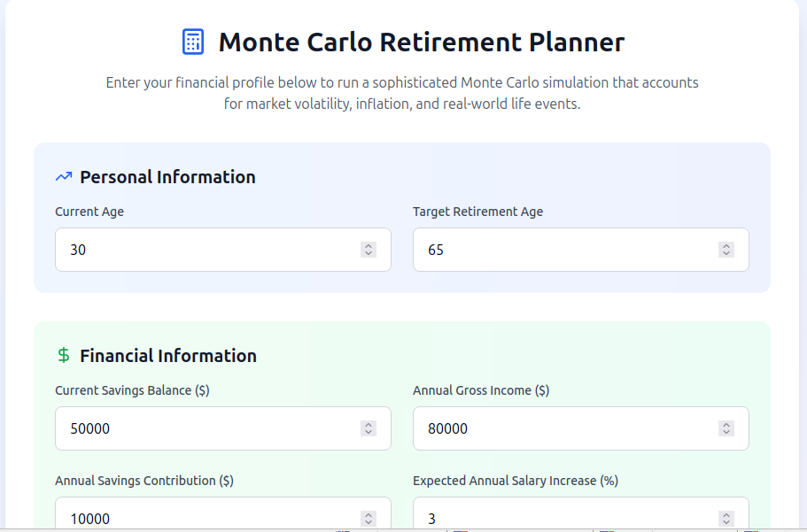
Task: Click the dollar sign icon by Financial Information
Action: 64,356
